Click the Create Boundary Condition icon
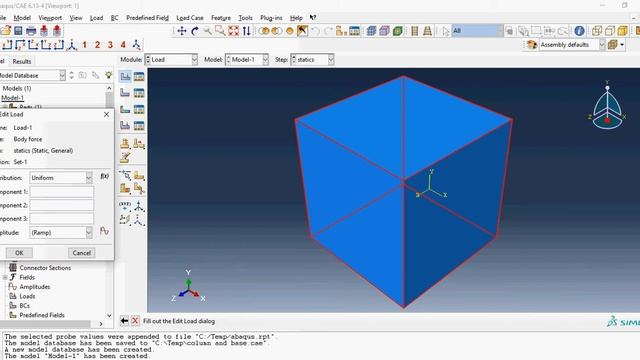 click(125, 93)
